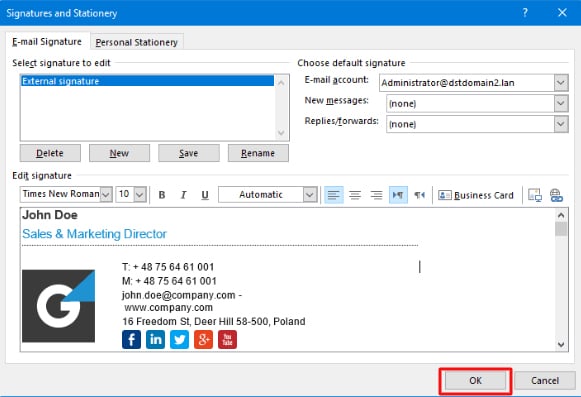Toggle Italic formatting in signature editor
Screen dimensions: 581x397
[x=183, y=195]
